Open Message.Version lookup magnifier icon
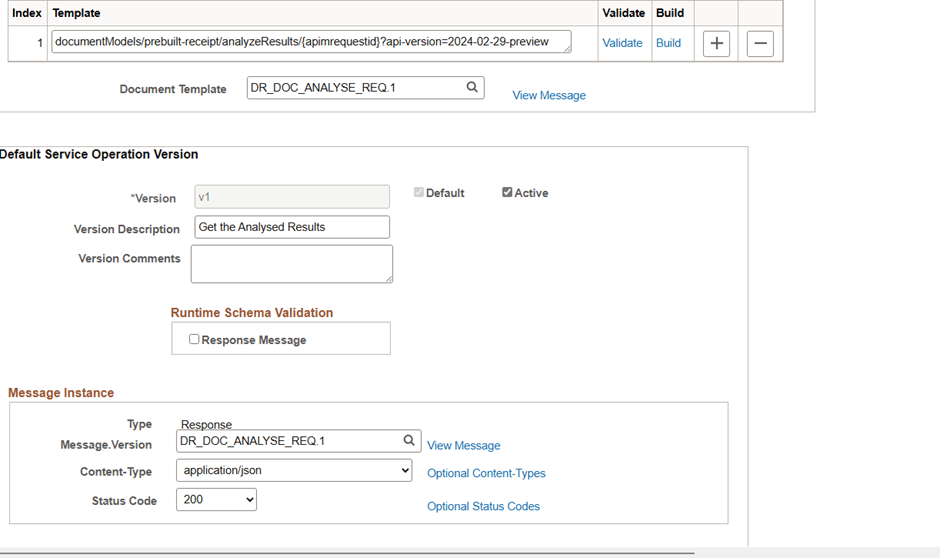Image resolution: width=940 pixels, height=558 pixels. 409,441
